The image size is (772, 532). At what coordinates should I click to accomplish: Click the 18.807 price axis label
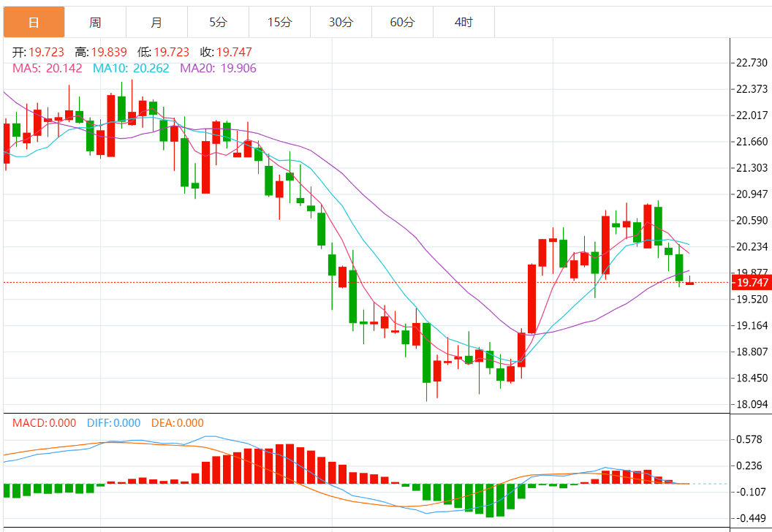[x=752, y=352]
